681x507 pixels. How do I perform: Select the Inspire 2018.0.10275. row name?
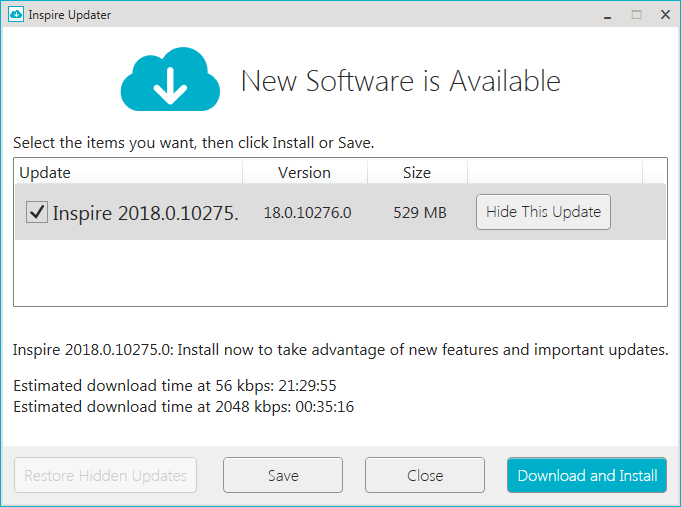click(145, 213)
